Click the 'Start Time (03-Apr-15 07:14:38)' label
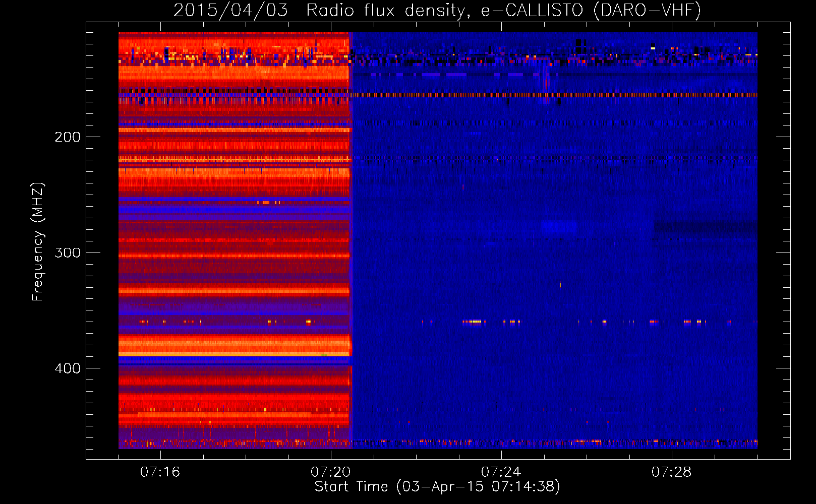This screenshot has width=816, height=504. (x=437, y=487)
